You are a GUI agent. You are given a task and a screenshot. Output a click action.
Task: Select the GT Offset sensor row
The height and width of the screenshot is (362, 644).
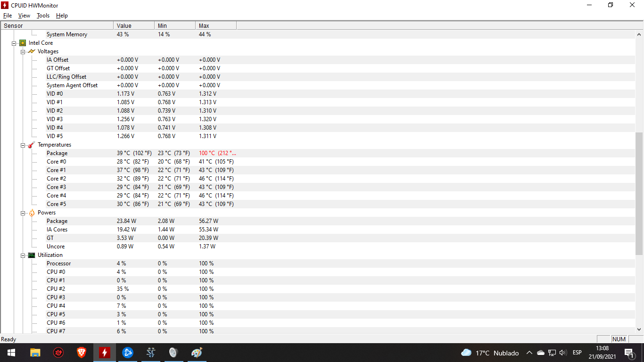tap(58, 68)
